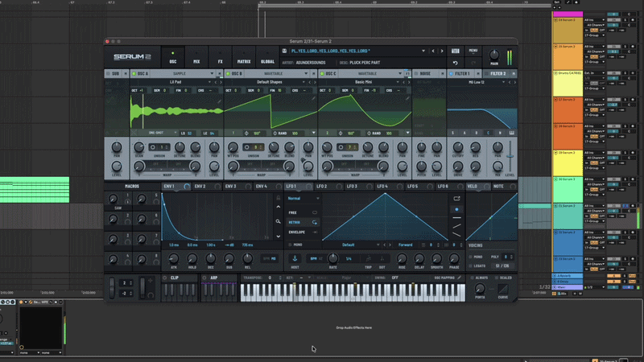The image size is (644, 362).
Task: Click the undo arrow icon
Action: [x=455, y=63]
